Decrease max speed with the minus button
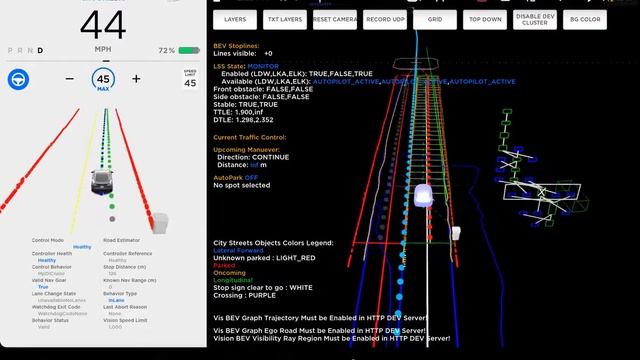This screenshot has width=640, height=360. (x=70, y=79)
